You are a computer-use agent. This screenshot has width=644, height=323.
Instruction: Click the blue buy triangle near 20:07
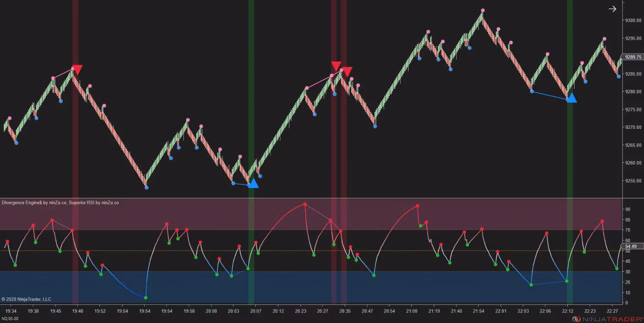pos(253,183)
